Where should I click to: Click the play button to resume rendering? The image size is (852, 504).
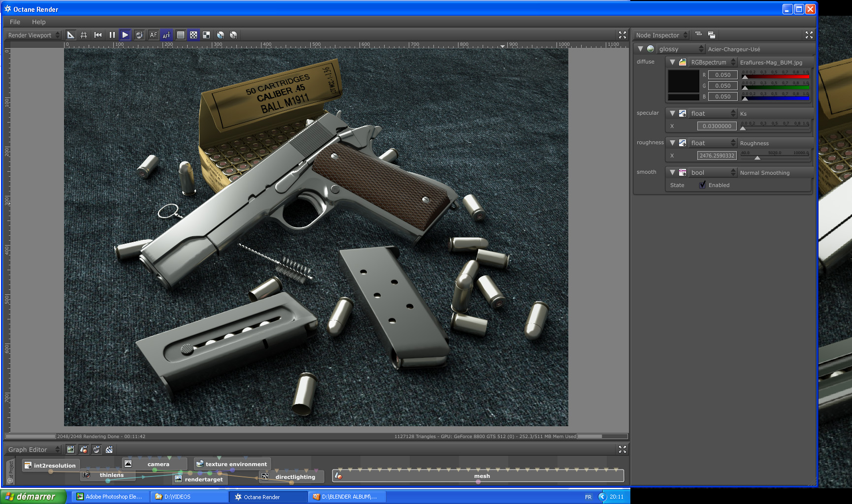click(x=125, y=35)
